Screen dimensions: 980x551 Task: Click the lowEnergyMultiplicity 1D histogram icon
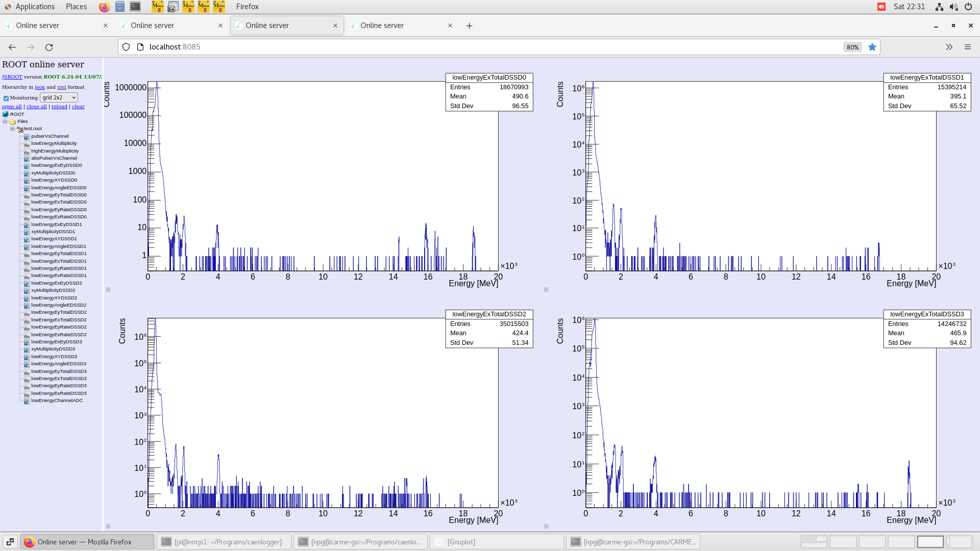coord(27,143)
